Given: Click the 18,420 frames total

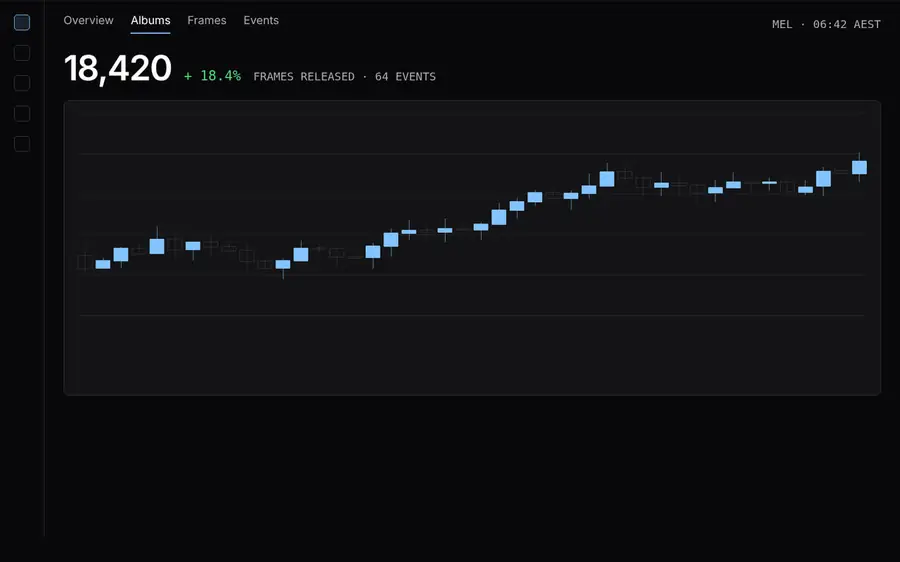Looking at the screenshot, I should point(118,69).
